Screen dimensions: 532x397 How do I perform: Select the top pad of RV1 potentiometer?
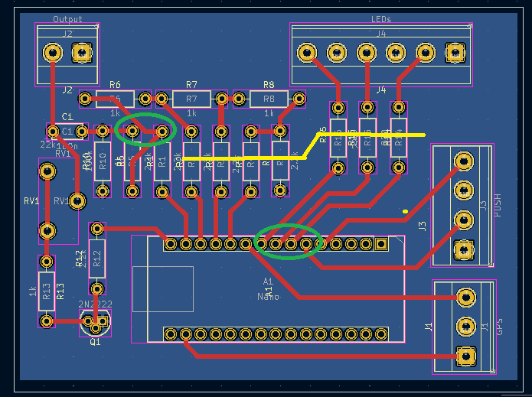pos(47,171)
